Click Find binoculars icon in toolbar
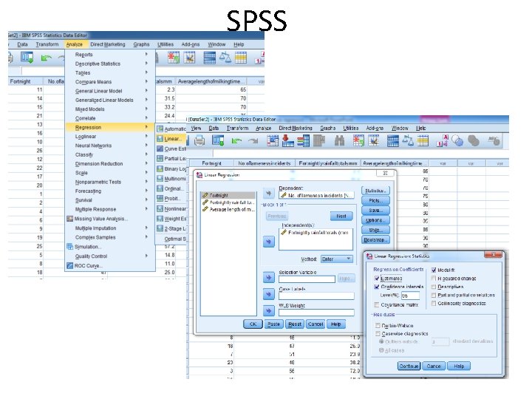Image resolution: width=532 pixels, height=399 pixels. tap(339, 140)
